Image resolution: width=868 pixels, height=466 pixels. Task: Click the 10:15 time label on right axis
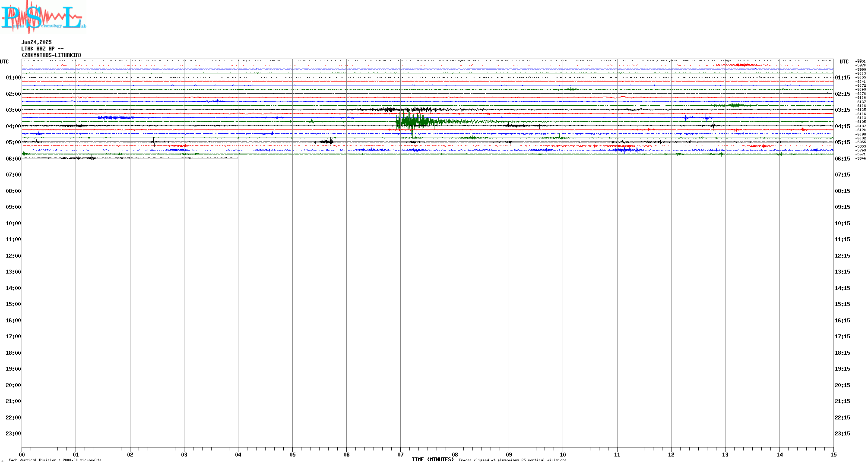pyautogui.click(x=843, y=224)
